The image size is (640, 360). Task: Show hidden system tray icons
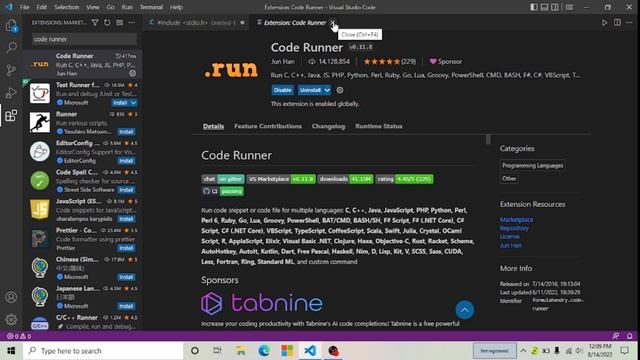tap(523, 351)
